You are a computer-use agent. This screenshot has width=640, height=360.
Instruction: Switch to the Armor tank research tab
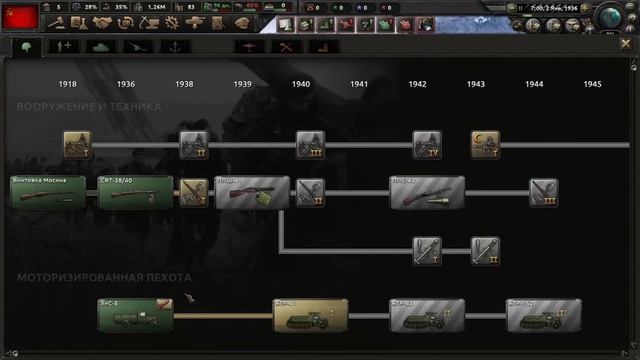click(100, 47)
